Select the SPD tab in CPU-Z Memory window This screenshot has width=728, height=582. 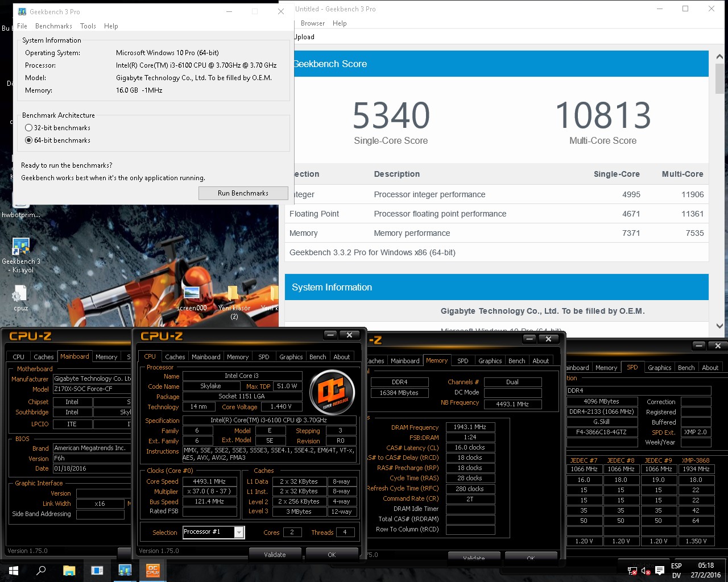tap(463, 361)
